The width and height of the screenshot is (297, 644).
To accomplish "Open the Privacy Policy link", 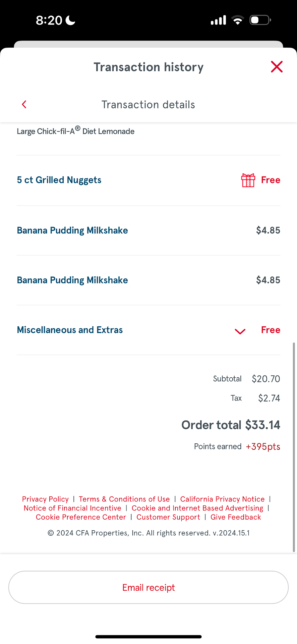I will [x=45, y=499].
